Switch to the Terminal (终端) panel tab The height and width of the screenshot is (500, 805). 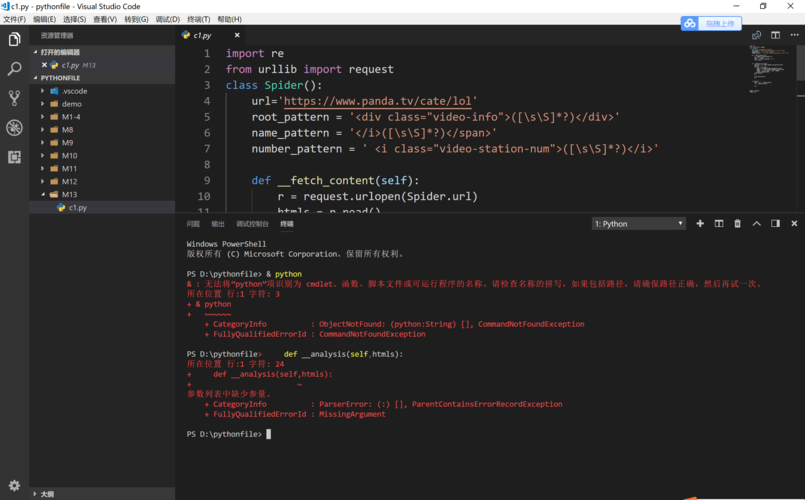pyautogui.click(x=286, y=224)
